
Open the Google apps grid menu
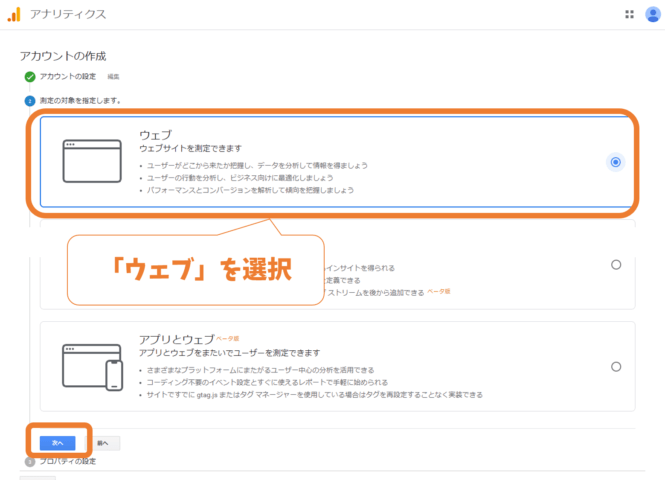click(x=629, y=14)
